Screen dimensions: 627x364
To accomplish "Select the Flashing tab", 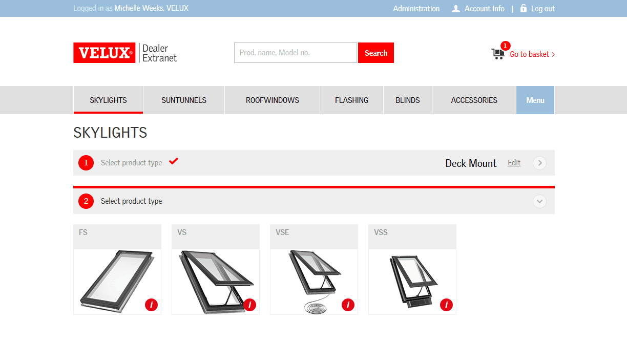I will [x=352, y=100].
